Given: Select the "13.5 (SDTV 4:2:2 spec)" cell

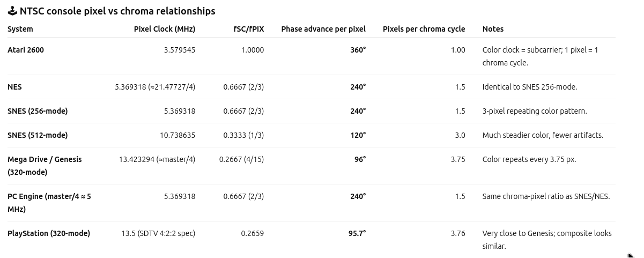Looking at the screenshot, I should coord(158,233).
